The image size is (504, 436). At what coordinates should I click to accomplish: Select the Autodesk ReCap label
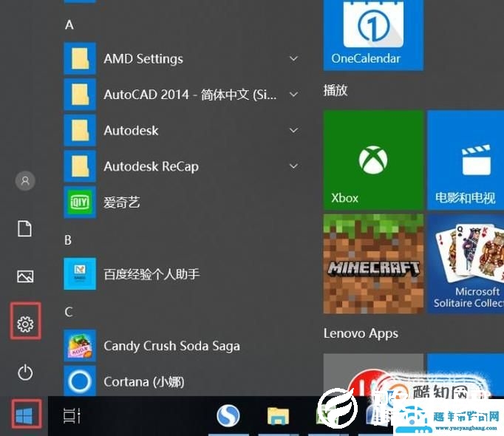click(x=151, y=166)
